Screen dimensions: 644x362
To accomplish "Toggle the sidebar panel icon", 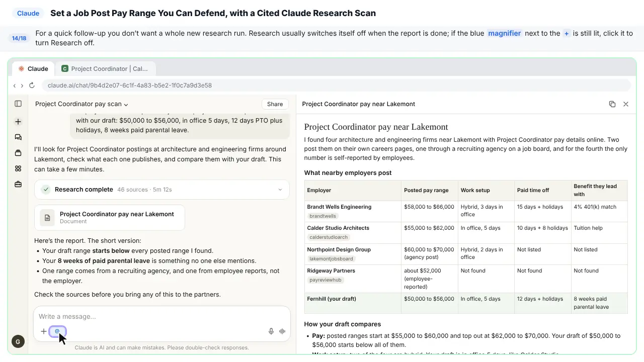I will 18,104.
